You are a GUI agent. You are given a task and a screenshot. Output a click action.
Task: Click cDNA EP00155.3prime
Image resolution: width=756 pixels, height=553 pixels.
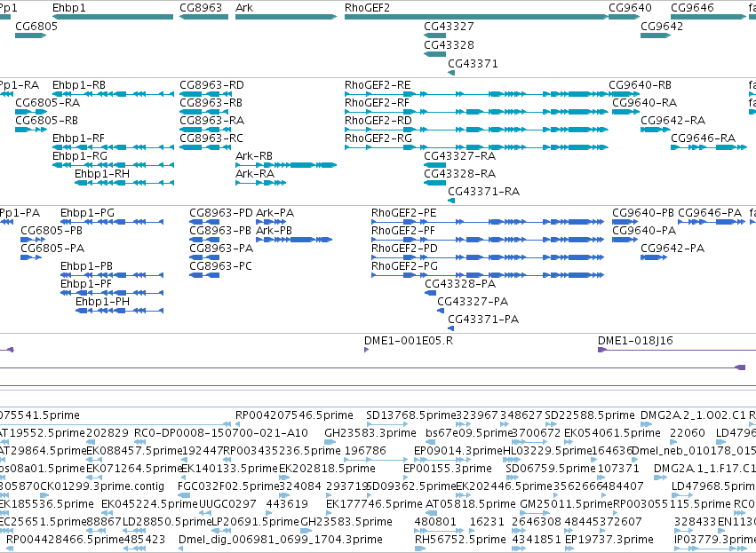tap(448, 469)
